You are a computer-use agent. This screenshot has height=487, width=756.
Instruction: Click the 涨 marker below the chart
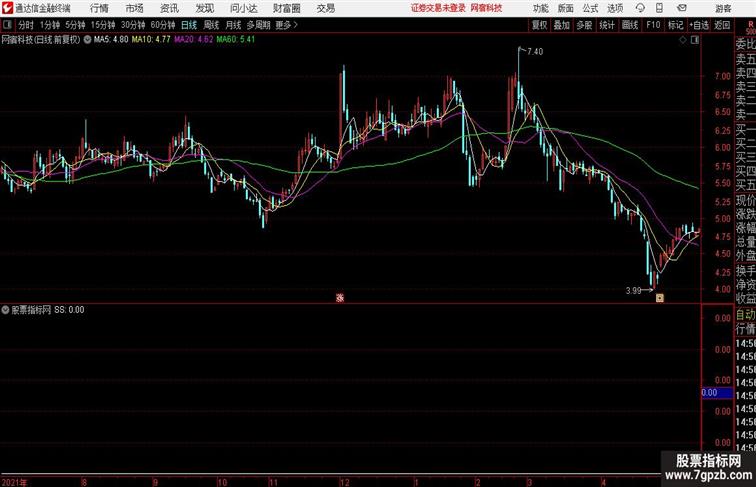[340, 298]
